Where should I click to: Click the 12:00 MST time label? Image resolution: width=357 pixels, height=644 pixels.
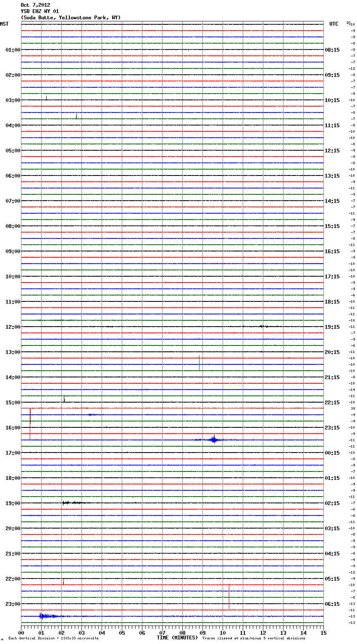pyautogui.click(x=13, y=327)
